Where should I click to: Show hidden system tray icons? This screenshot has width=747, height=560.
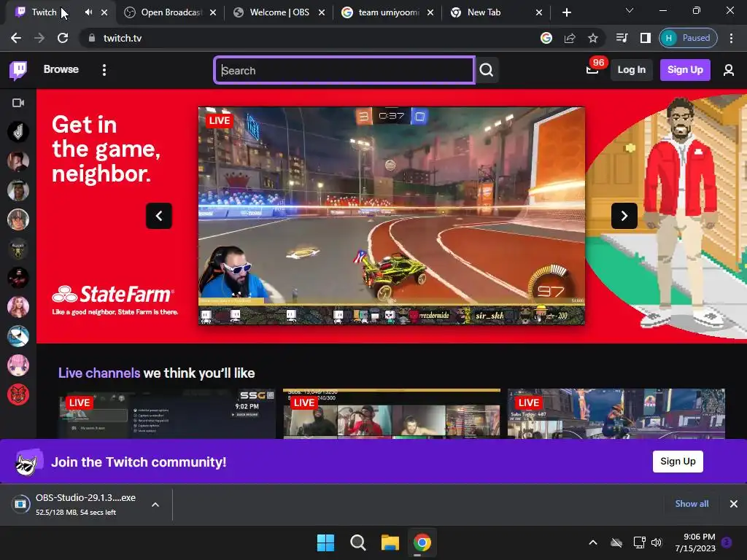click(593, 542)
